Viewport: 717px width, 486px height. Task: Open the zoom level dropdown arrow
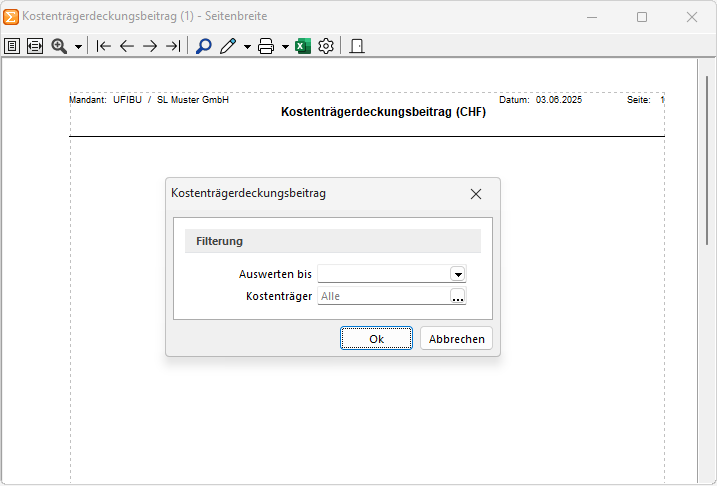coord(78,47)
